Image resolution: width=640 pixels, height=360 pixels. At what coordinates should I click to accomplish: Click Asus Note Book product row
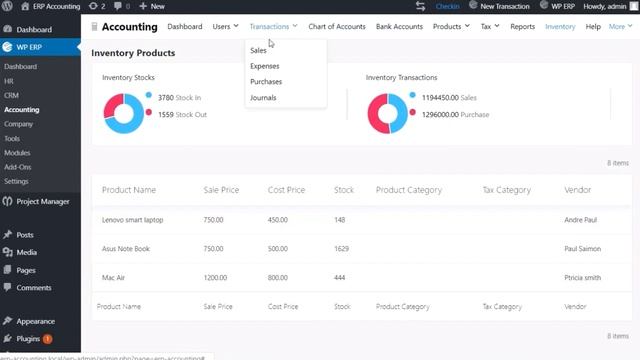point(362,249)
